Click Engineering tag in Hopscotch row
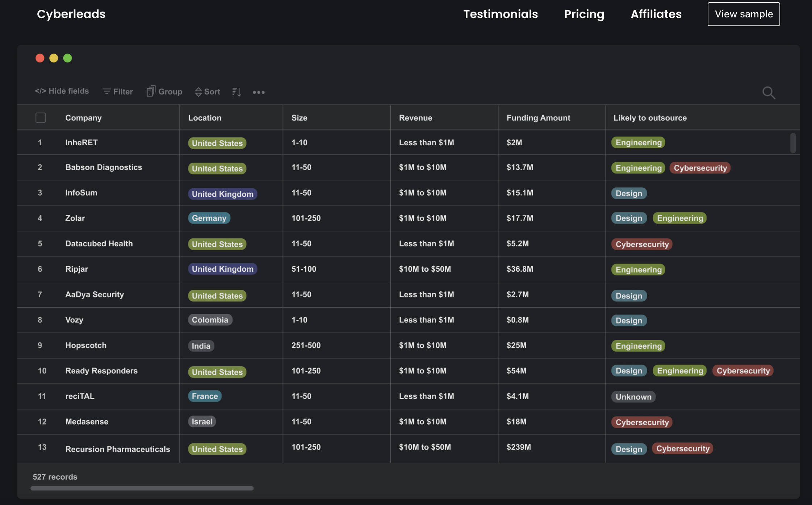Viewport: 812px width, 505px height. coord(638,346)
